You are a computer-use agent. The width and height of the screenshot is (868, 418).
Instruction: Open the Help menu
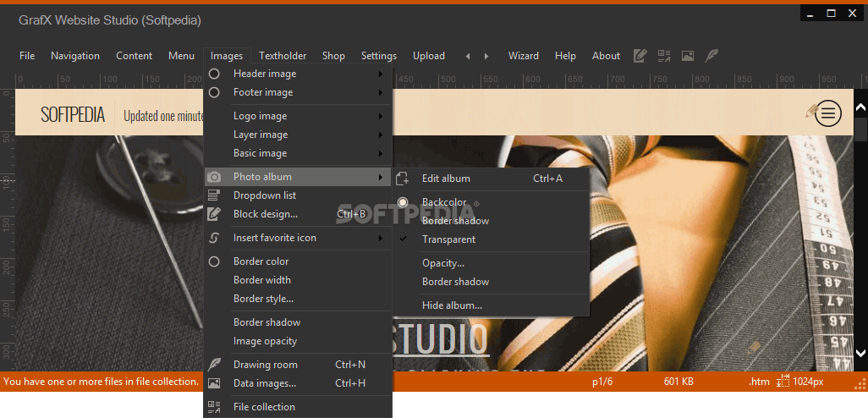coord(566,56)
